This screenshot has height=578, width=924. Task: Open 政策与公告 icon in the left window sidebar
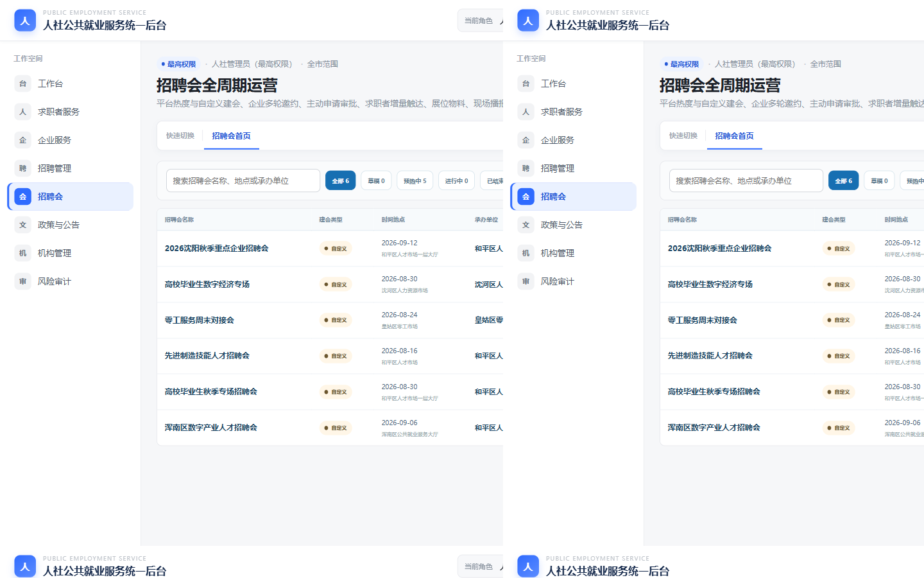(22, 225)
